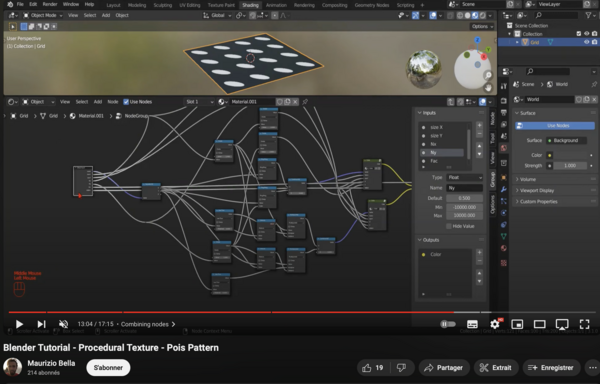Select the tweak tool icon in viewport
The image size is (600, 384).
13,26
